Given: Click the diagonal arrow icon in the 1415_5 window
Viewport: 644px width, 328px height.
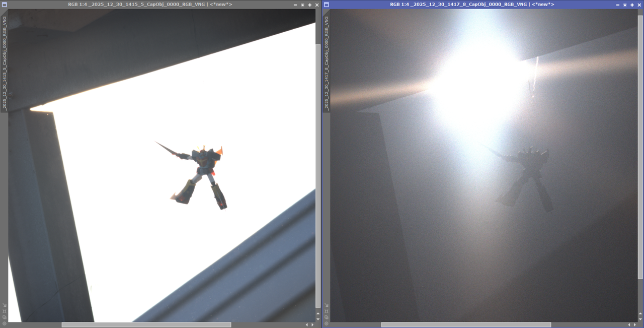Looking at the screenshot, I should [x=4, y=305].
